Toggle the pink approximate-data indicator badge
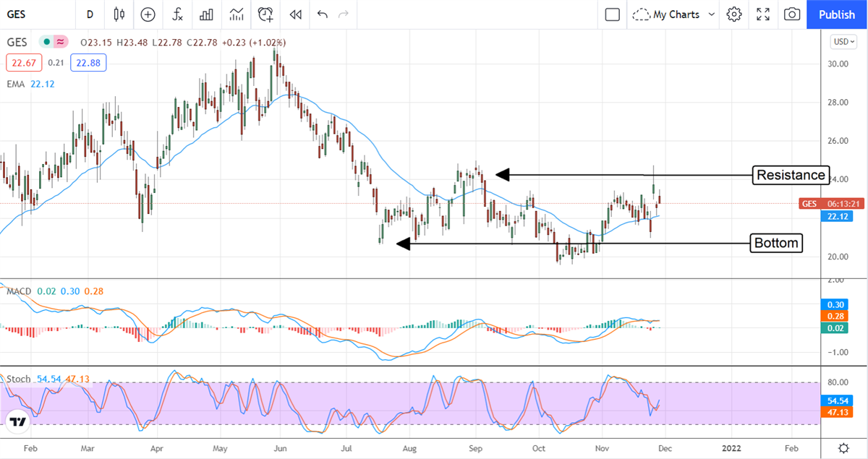 point(61,42)
